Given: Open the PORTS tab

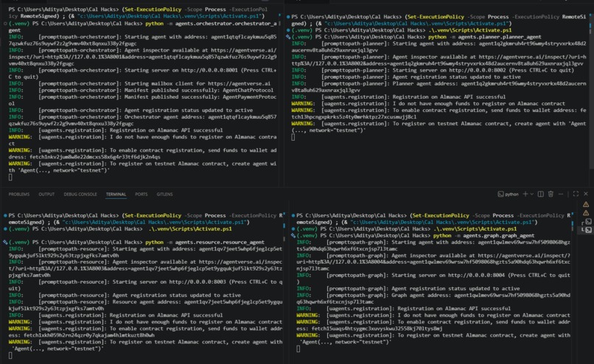Looking at the screenshot, I should 141,194.
